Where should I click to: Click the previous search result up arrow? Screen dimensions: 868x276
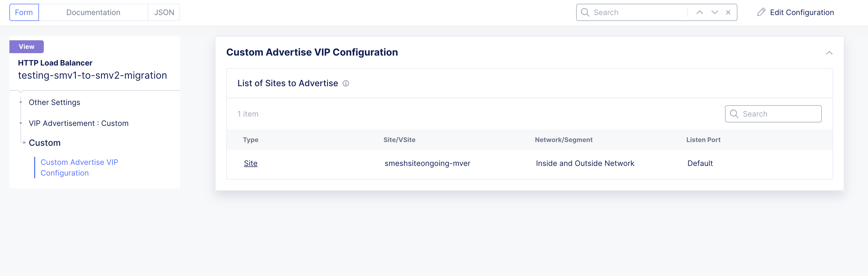pyautogui.click(x=700, y=12)
